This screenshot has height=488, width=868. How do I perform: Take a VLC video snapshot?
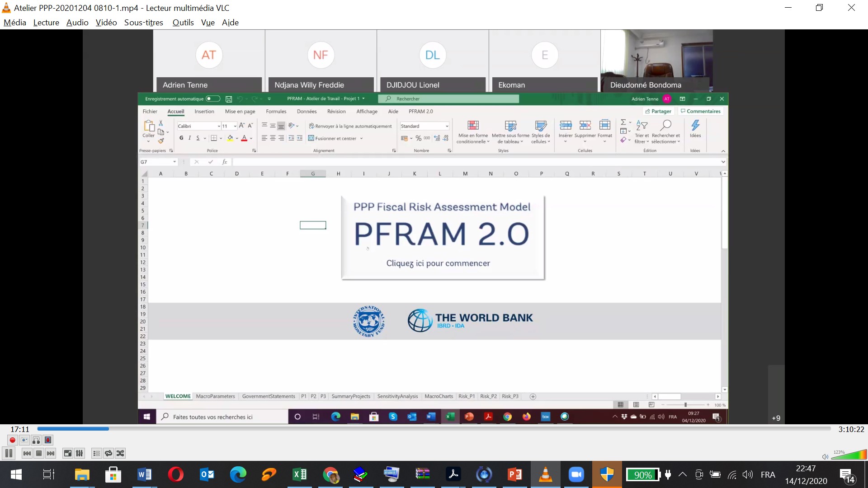click(24, 440)
